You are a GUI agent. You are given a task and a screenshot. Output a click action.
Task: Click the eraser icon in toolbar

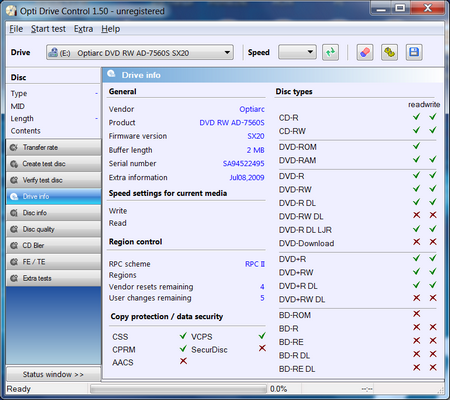point(365,52)
